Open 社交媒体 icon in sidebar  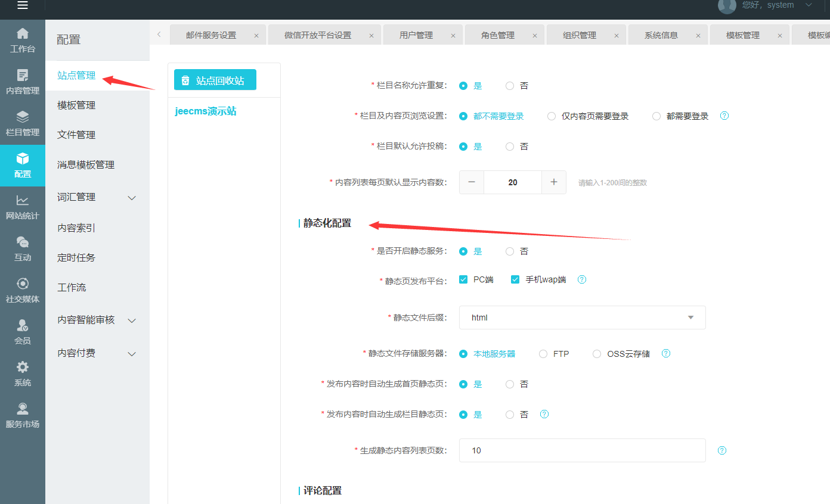click(23, 284)
